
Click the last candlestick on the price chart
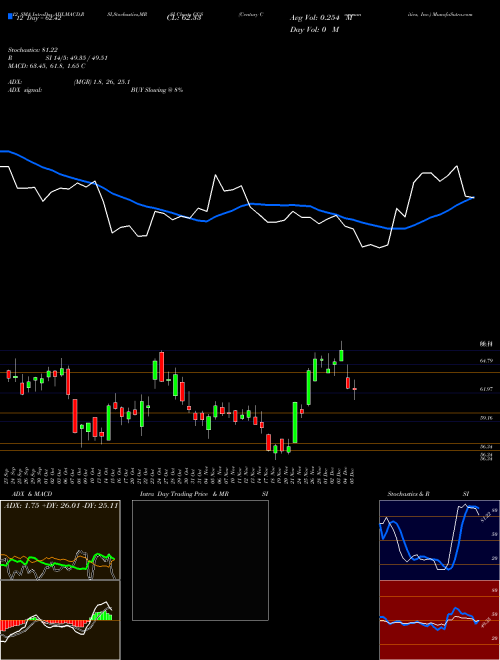(354, 389)
